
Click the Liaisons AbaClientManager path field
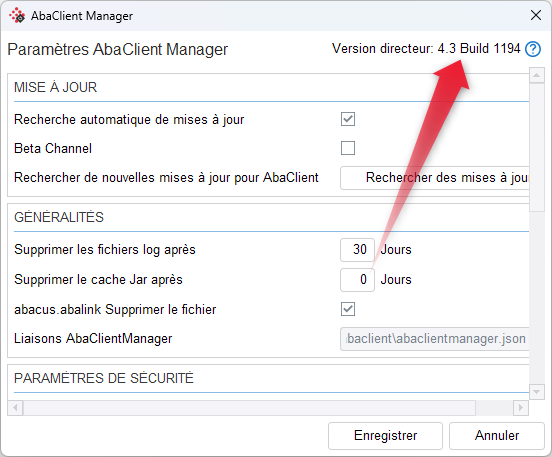[435, 339]
